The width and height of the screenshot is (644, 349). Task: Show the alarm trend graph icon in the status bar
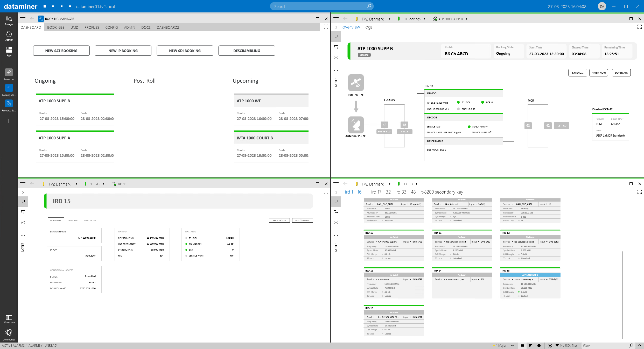click(513, 346)
